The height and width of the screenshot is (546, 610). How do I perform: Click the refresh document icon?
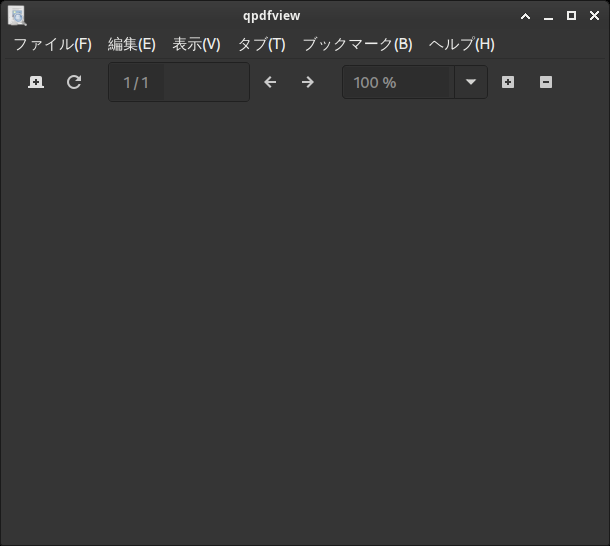click(74, 82)
